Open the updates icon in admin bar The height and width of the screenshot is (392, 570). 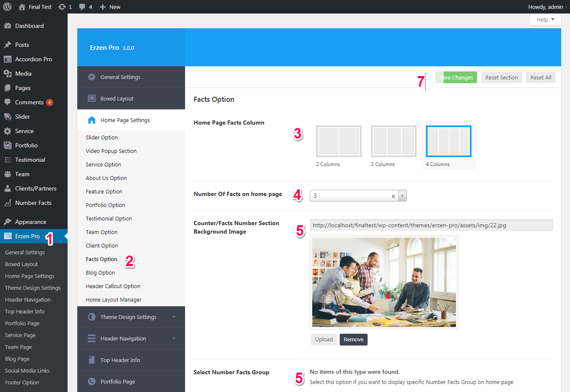pyautogui.click(x=62, y=7)
